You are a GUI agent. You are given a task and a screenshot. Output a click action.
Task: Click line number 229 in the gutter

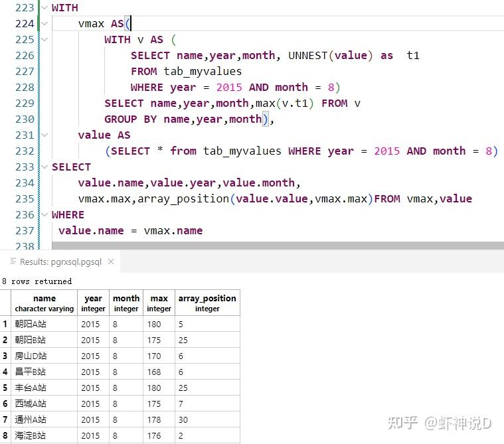click(x=25, y=103)
